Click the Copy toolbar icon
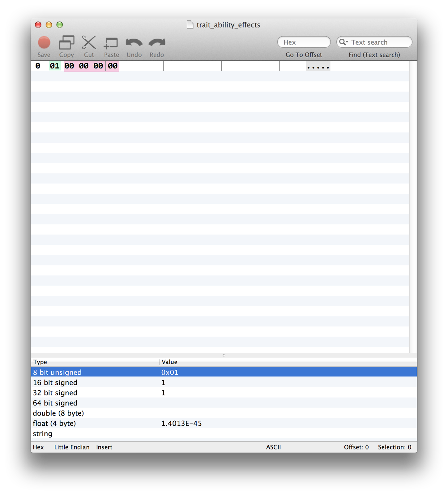448x495 pixels. click(x=66, y=43)
